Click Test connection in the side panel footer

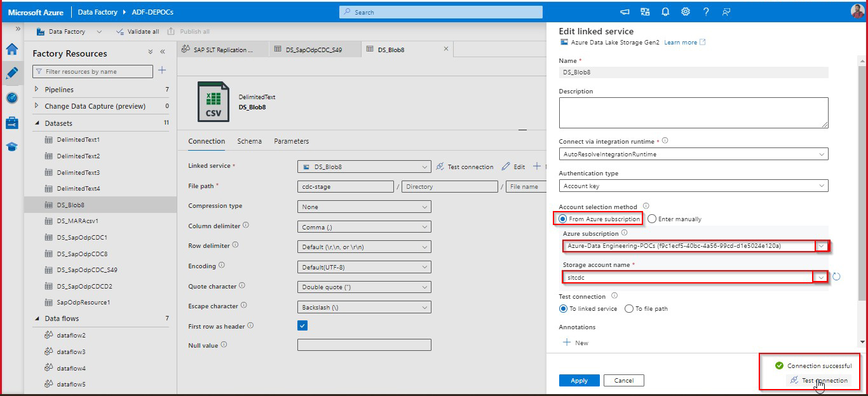(x=818, y=380)
